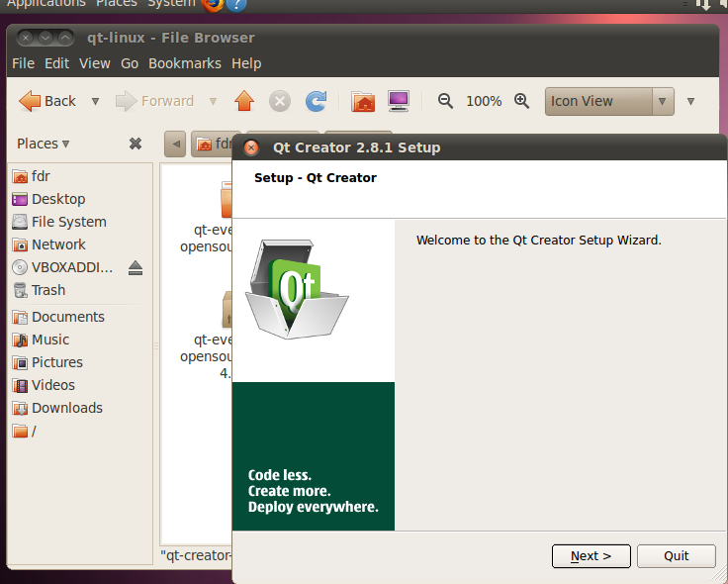Click the Forward navigation button

(154, 101)
